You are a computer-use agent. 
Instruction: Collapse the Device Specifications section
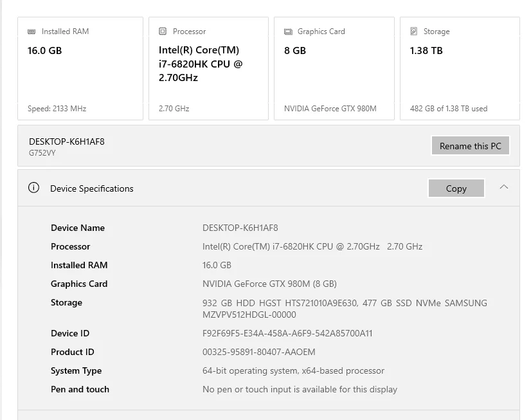click(504, 187)
